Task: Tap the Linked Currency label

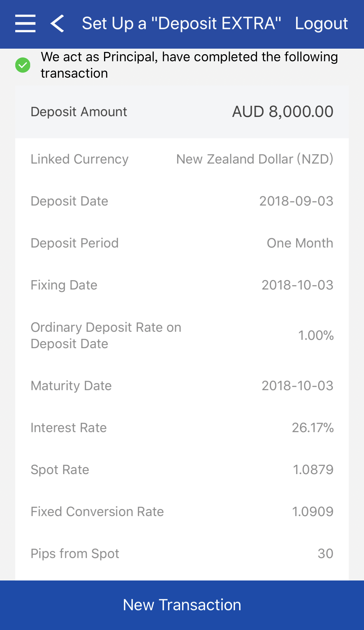Action: [79, 159]
